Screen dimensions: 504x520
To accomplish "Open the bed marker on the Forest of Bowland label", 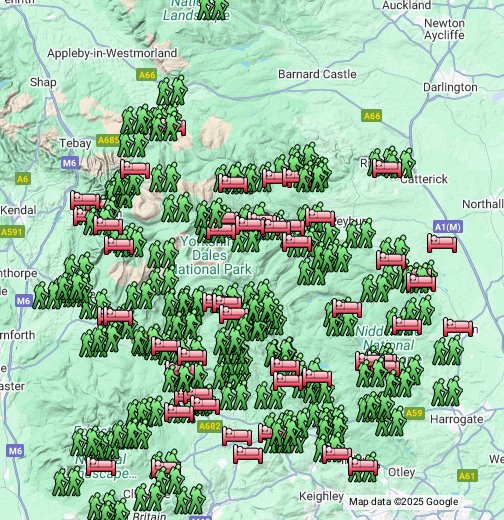I will point(101,466).
